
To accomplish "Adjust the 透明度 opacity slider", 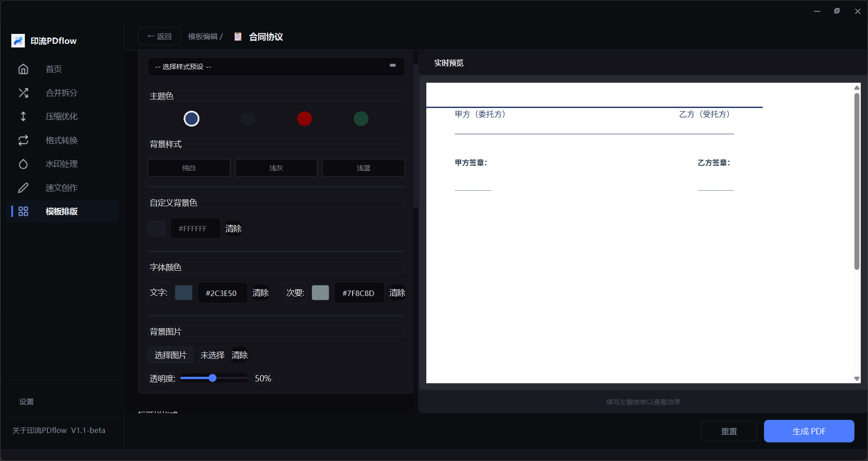I will [213, 378].
